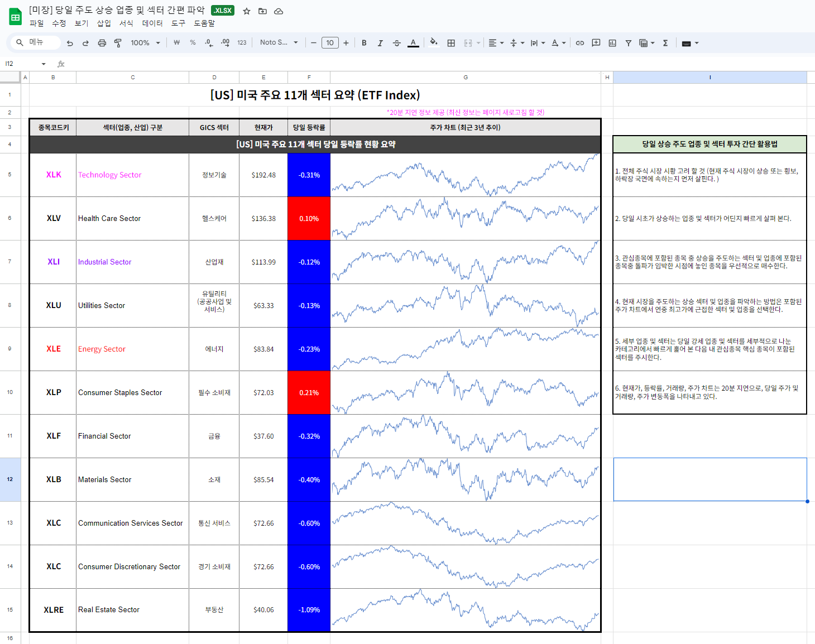Toggle strikethrough formatting
Screen dimensions: 815x644
pyautogui.click(x=397, y=43)
